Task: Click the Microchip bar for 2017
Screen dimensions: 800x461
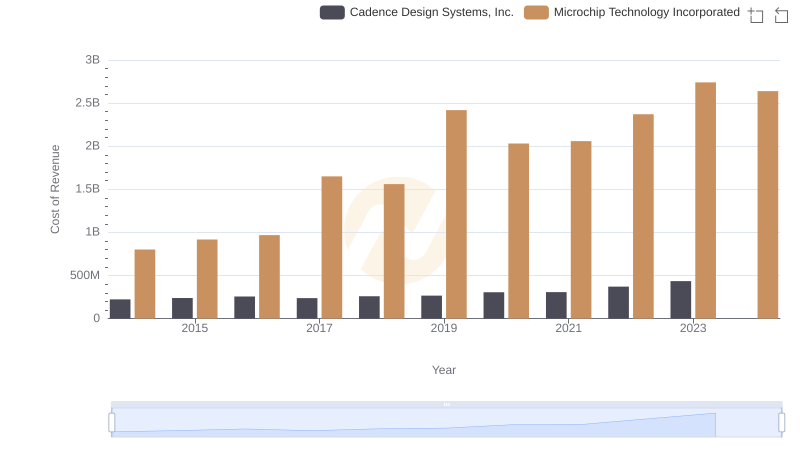Action: [x=331, y=247]
